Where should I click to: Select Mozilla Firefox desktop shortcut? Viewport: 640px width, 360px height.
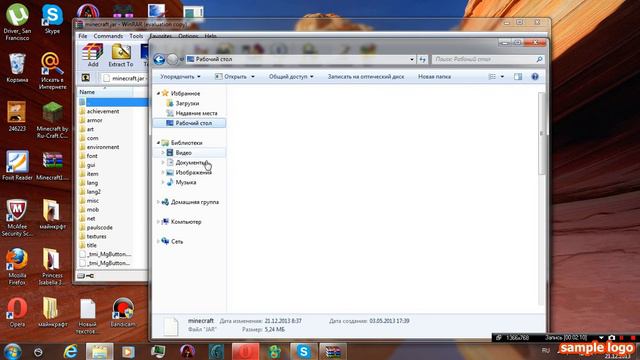pos(17,267)
